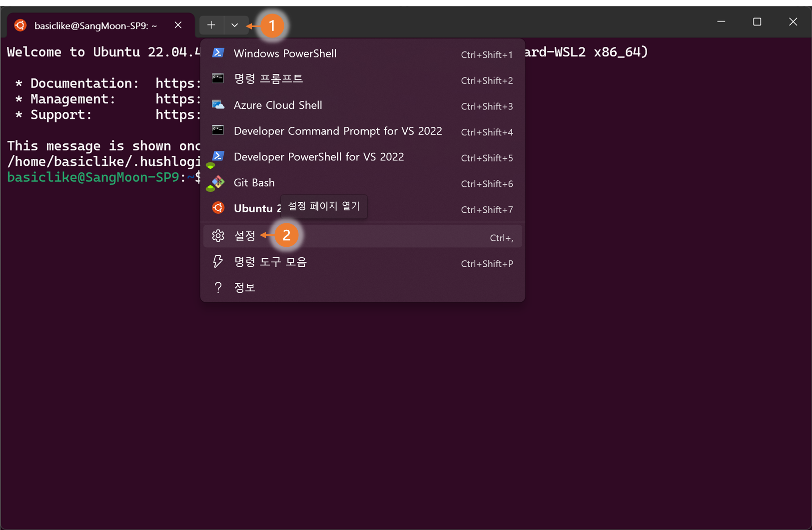Screen dimensions: 812x530
Task: Click the Developer Command Prompt console icon
Action: click(x=218, y=130)
